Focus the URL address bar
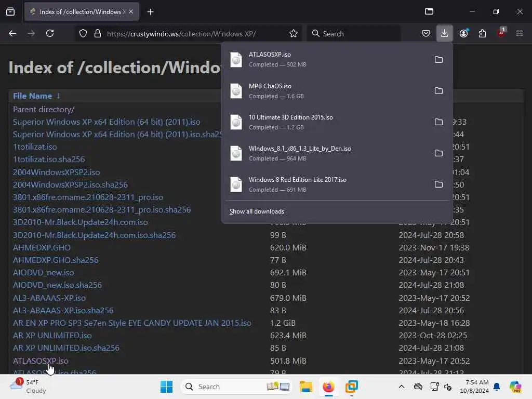Image resolution: width=532 pixels, height=399 pixels. click(x=181, y=34)
